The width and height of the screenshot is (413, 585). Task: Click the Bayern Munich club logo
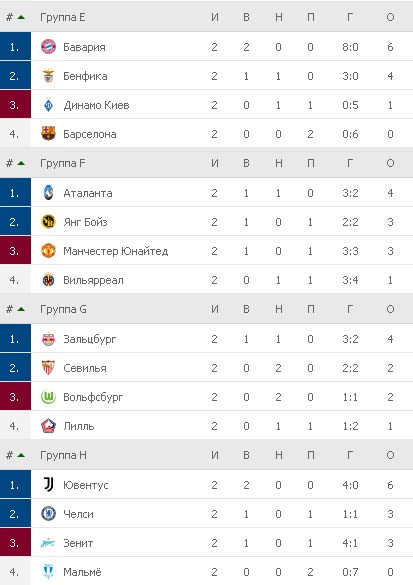click(x=49, y=47)
